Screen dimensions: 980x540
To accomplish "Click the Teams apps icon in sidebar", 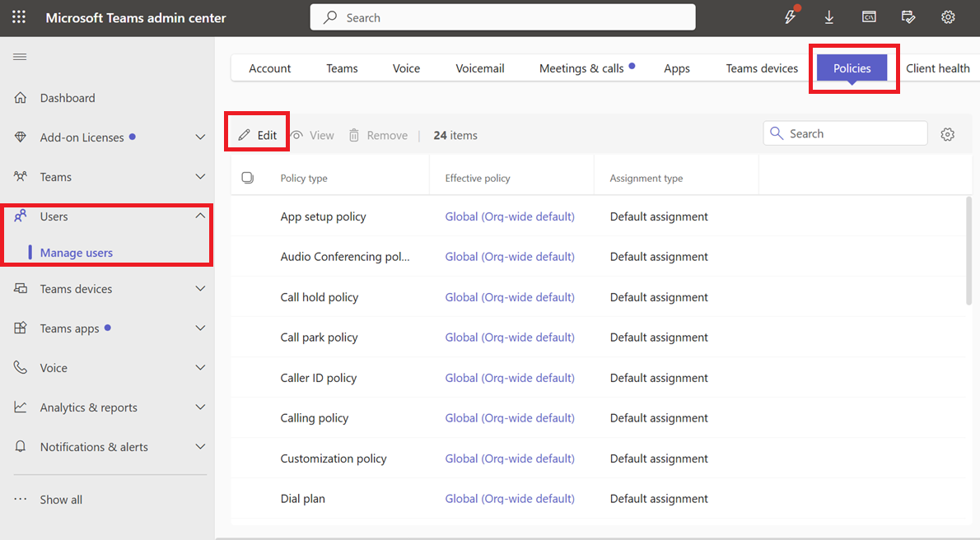I will coord(21,328).
